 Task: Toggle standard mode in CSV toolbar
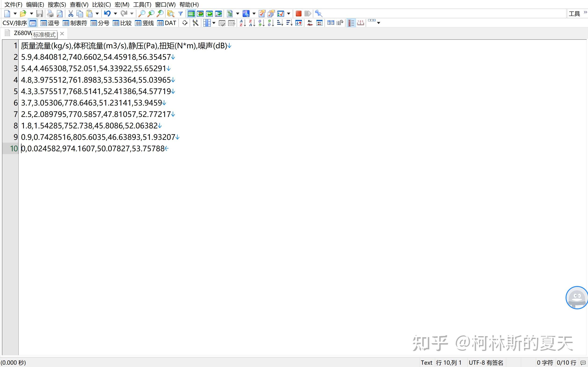[x=33, y=23]
